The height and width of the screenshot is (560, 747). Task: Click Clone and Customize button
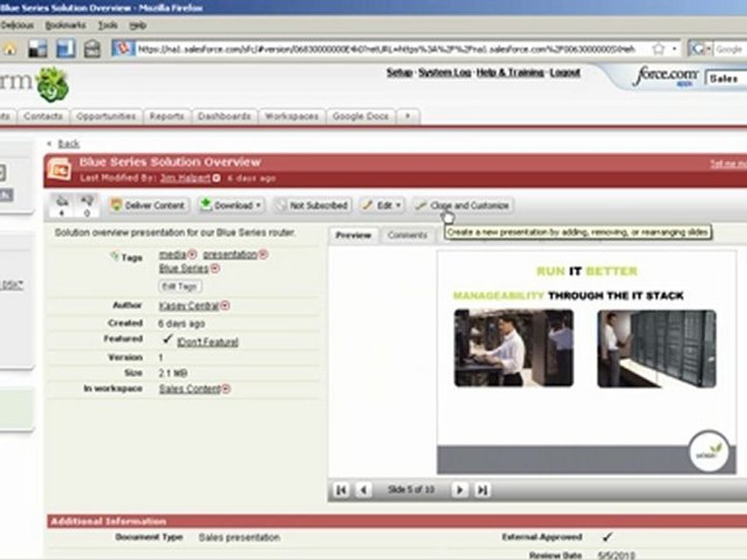463,205
